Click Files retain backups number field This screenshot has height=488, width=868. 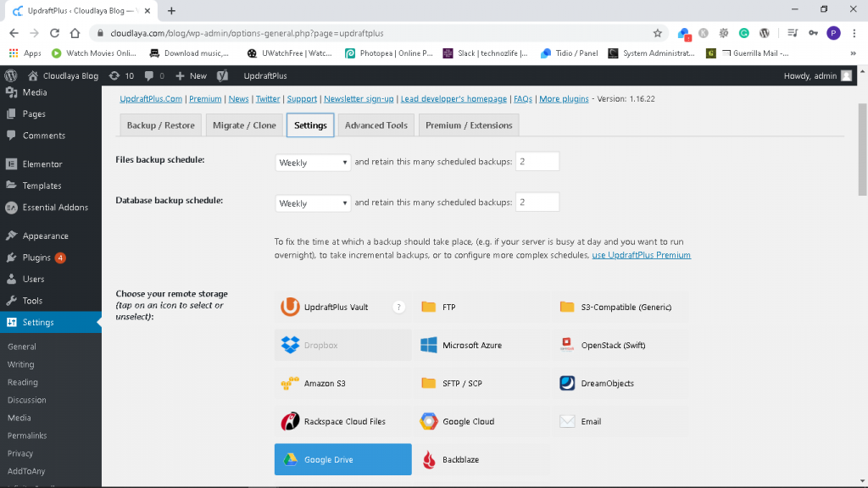pyautogui.click(x=537, y=162)
